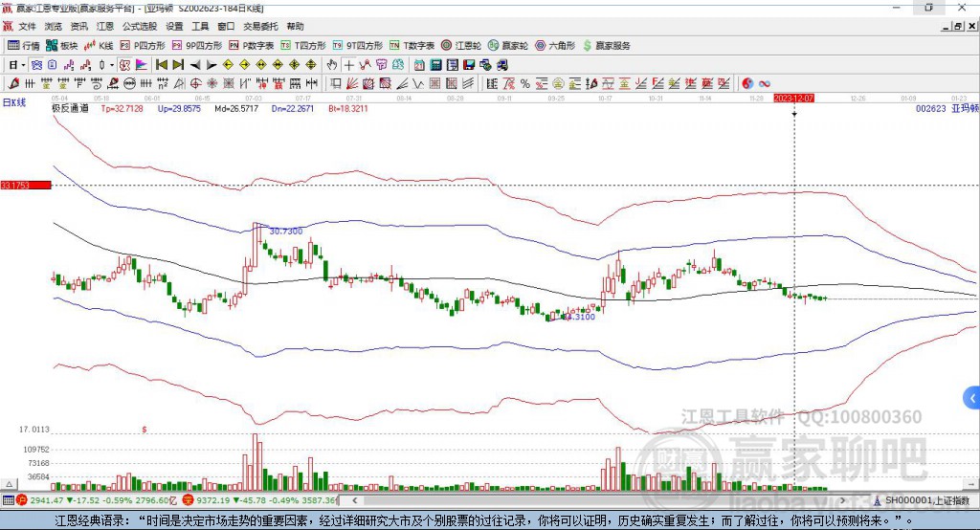This screenshot has width=980, height=530.
Task: Expand the blue side panel chevron
Action: 972,398
